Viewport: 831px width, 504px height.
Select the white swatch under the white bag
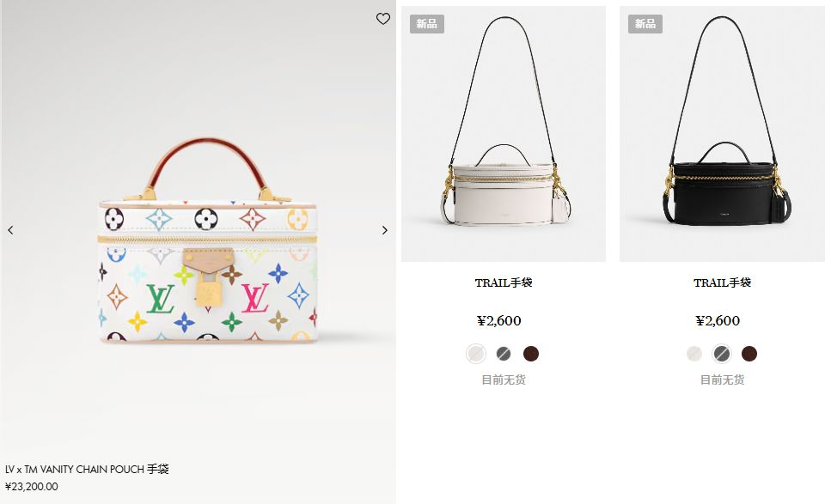[x=476, y=354]
